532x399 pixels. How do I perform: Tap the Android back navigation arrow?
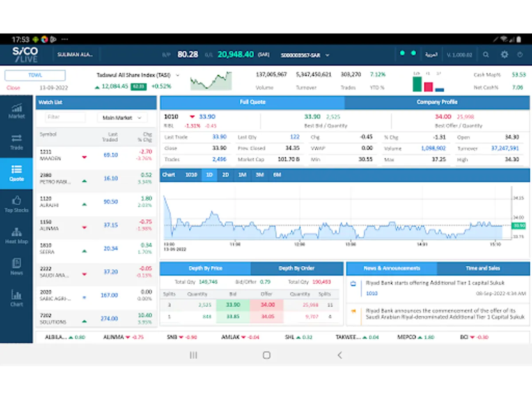pos(340,355)
